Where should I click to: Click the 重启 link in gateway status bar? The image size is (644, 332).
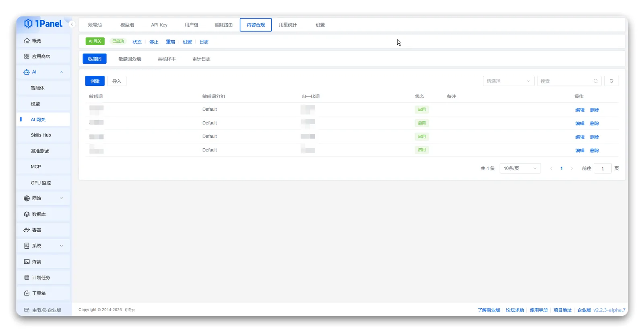(x=170, y=42)
